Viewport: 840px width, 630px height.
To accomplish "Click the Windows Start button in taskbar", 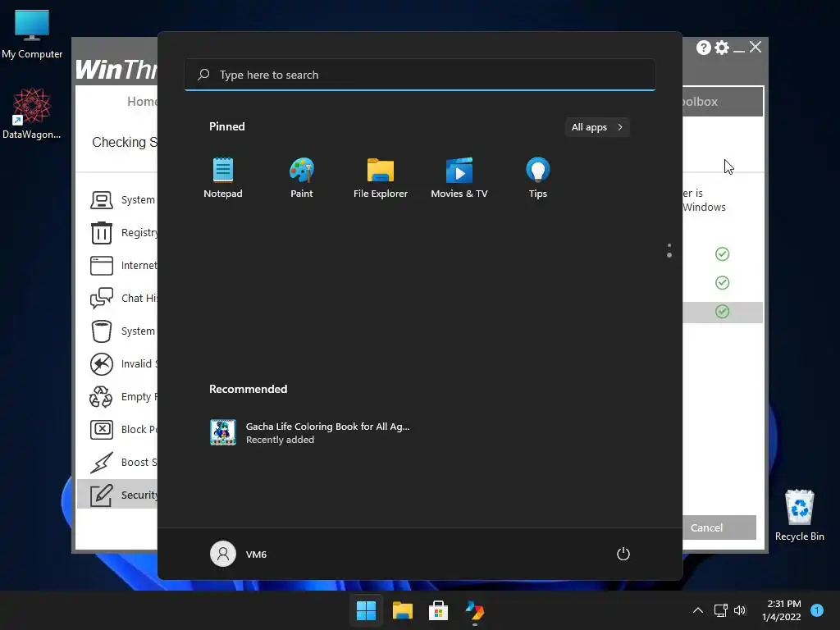I will [x=367, y=610].
